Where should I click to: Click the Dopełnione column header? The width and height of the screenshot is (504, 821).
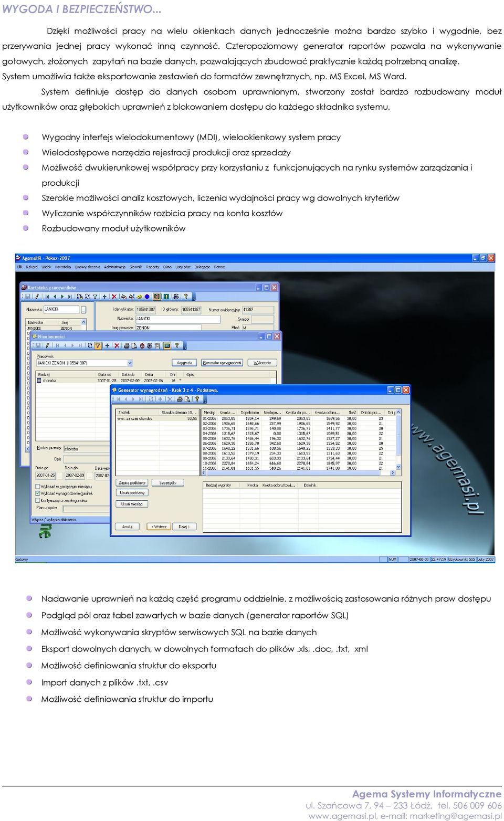tap(250, 413)
